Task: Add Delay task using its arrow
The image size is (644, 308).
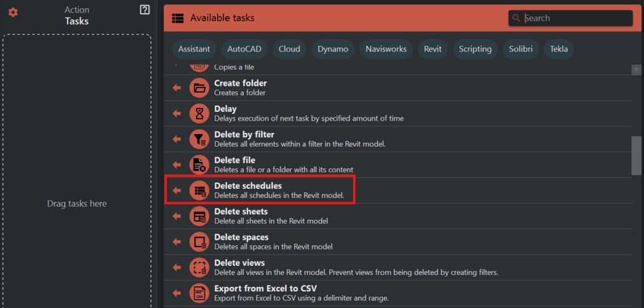Action: click(x=177, y=114)
